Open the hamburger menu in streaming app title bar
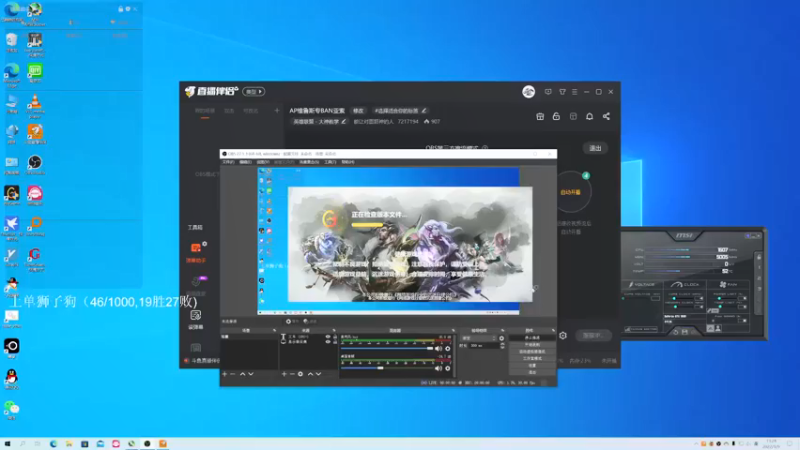Screen dimensions: 800x450 coord(574,92)
